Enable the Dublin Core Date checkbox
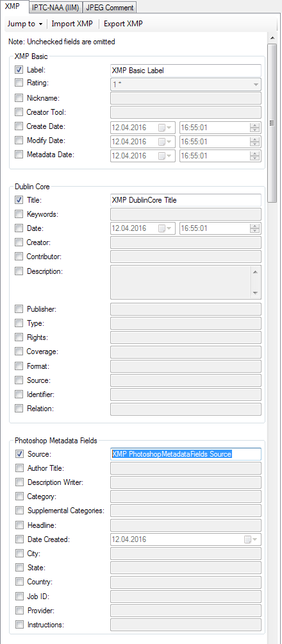This screenshot has height=644, width=282. point(19,228)
